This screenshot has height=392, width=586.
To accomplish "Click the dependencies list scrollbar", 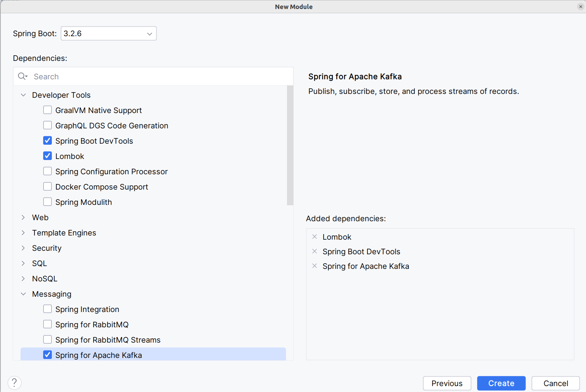I will pos(290,146).
